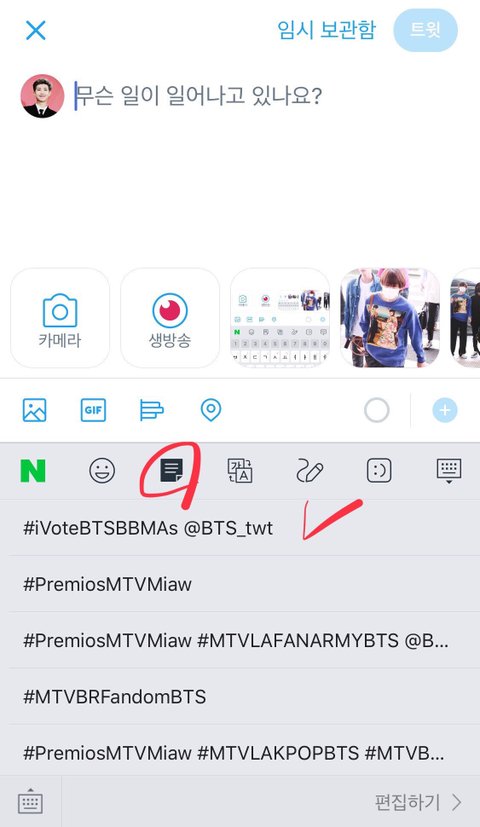Tap the 트윗 post button

tap(425, 30)
